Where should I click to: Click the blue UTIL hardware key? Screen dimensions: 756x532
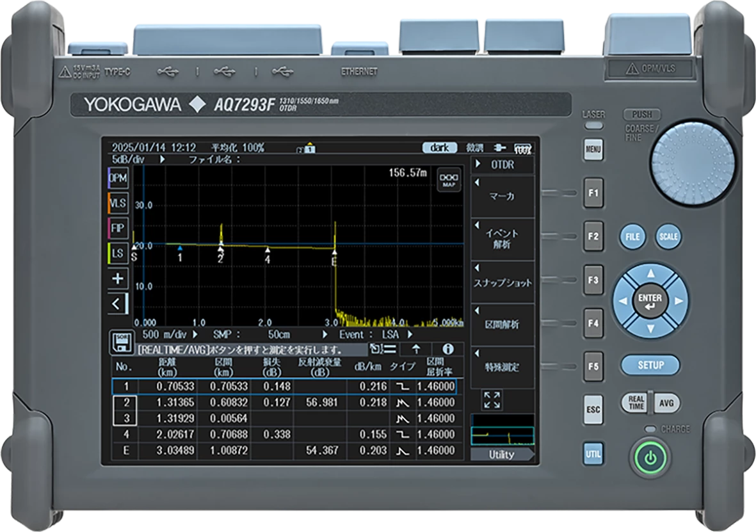pyautogui.click(x=593, y=453)
